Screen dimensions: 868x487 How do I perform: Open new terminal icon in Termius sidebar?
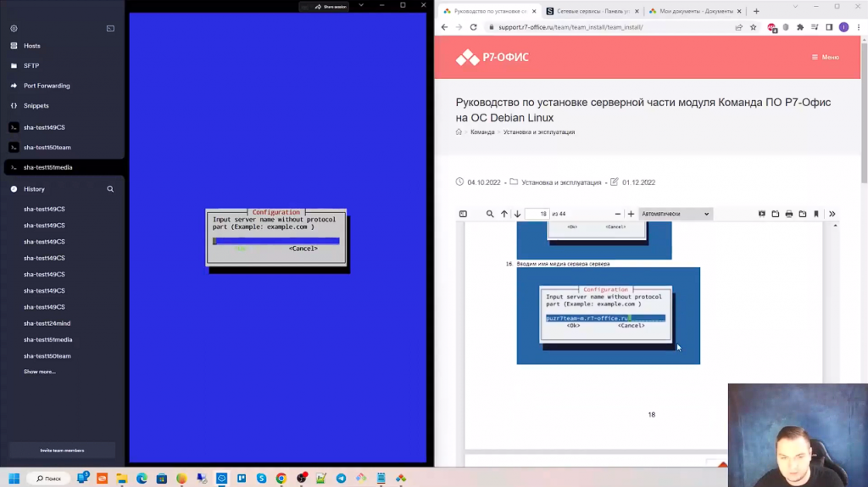click(x=111, y=28)
